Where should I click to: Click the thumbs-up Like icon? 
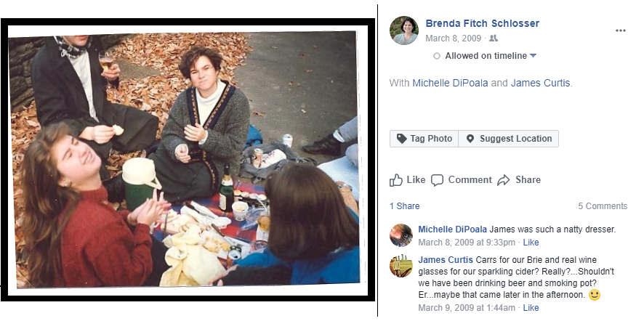(396, 180)
